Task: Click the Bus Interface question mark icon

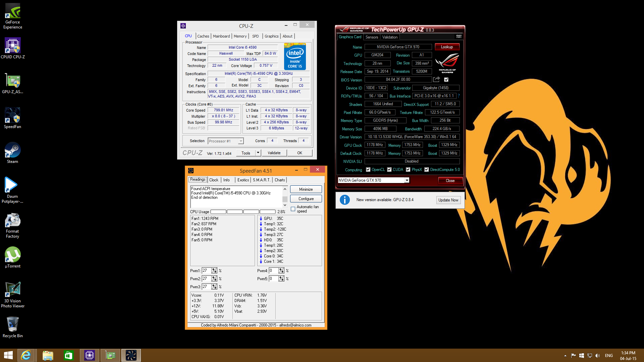Action: pos(459,96)
